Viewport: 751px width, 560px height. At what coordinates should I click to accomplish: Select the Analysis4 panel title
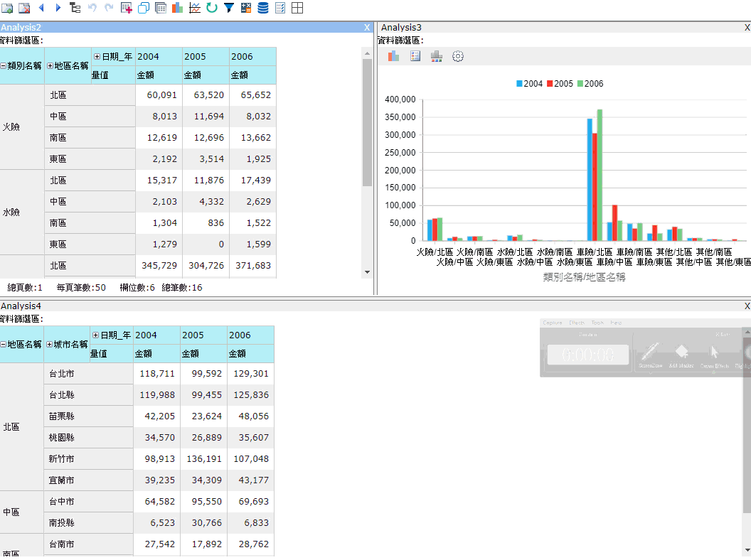(21, 306)
